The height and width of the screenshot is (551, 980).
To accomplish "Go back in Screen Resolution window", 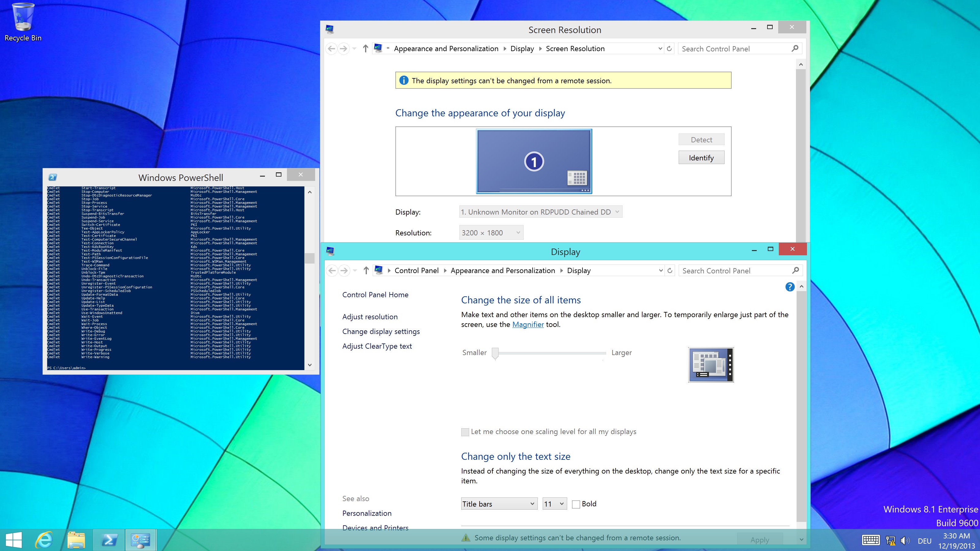I will pyautogui.click(x=331, y=49).
